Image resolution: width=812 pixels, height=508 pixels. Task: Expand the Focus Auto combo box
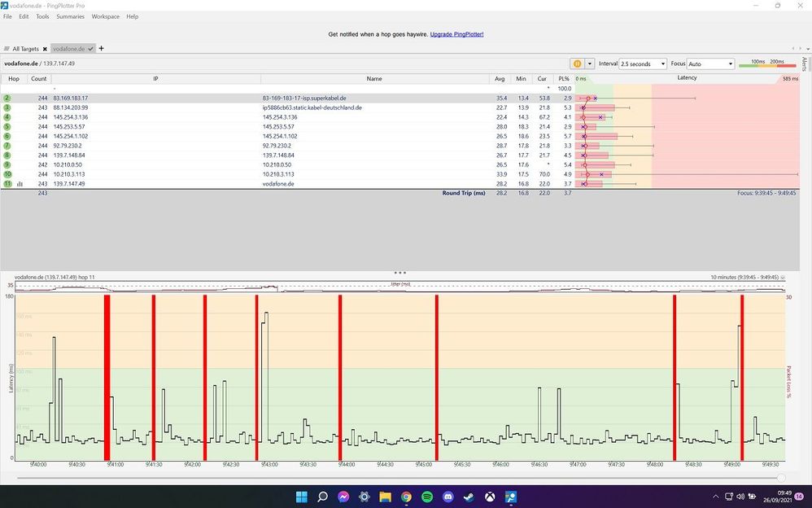[710, 63]
